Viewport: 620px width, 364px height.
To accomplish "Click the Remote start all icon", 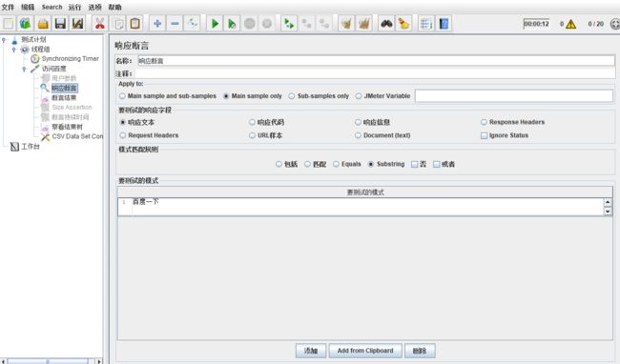I will pos(289,24).
